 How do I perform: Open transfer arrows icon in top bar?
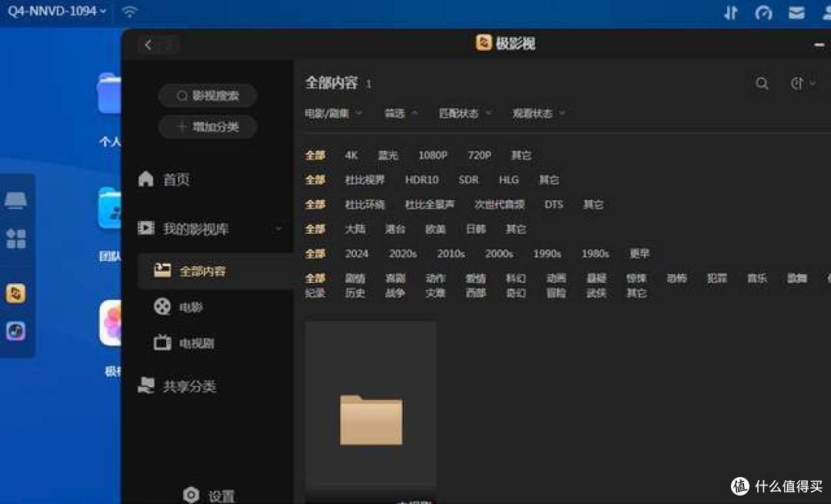(x=731, y=12)
